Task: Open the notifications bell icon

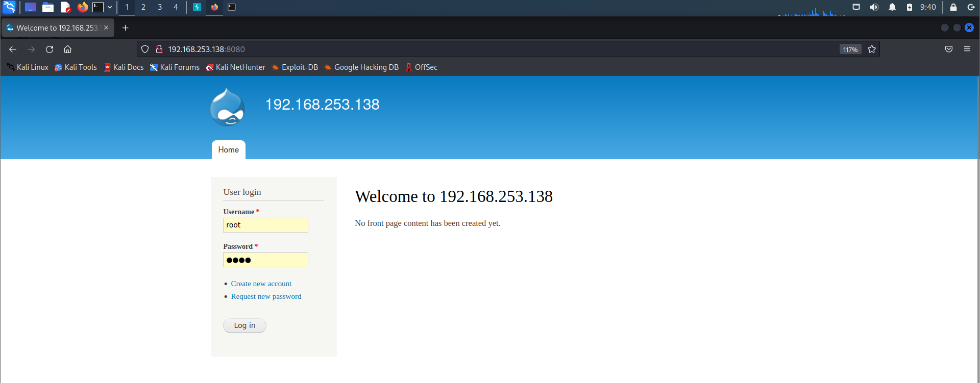Action: (x=892, y=7)
